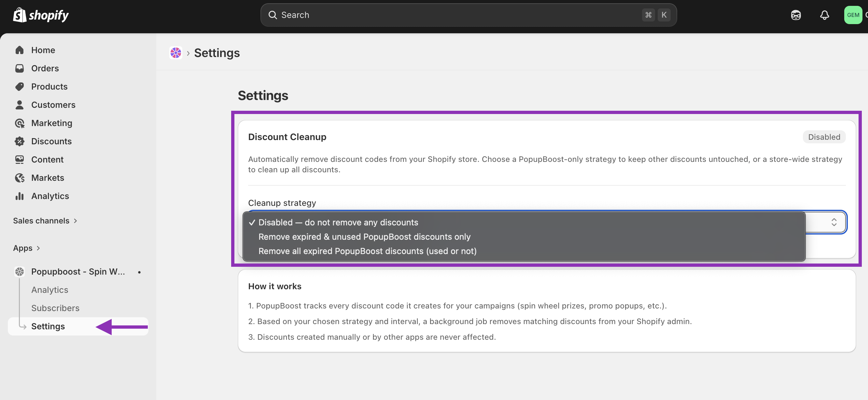Click the Shopify logo
This screenshot has height=400, width=868.
[x=41, y=15]
